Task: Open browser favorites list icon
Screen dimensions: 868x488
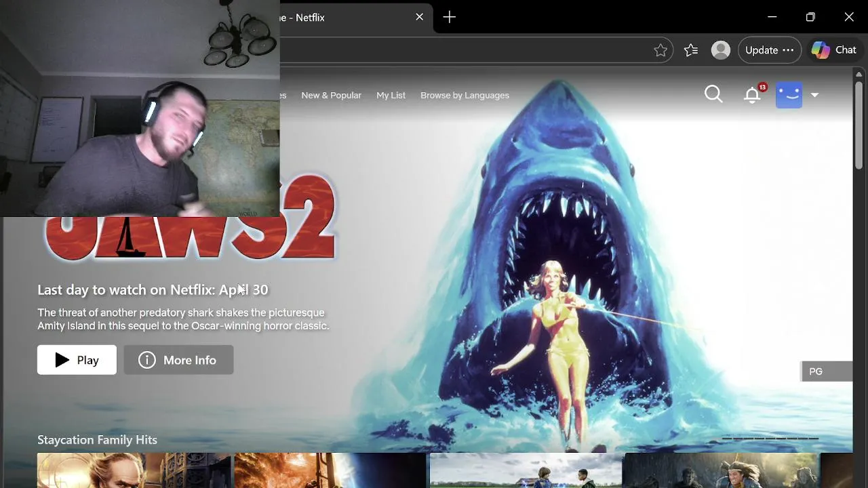Action: (691, 50)
